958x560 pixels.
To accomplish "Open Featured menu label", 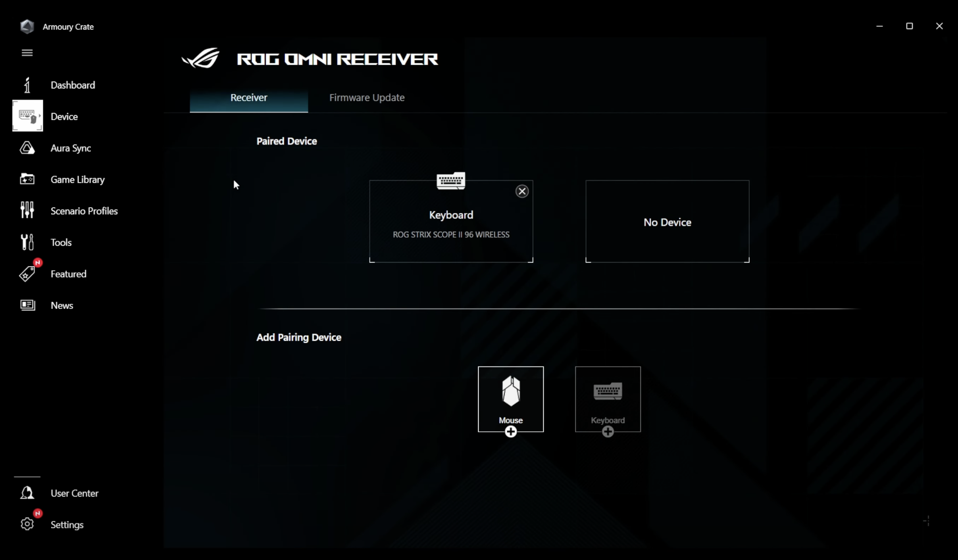I will (68, 274).
